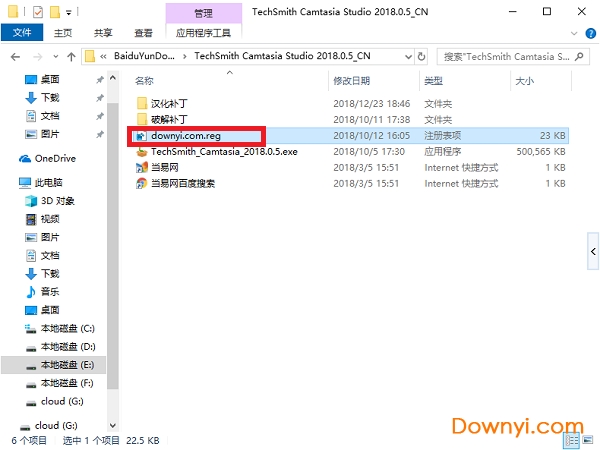Switch to the 查看 ribbon tab
This screenshot has height=450, width=600.
click(x=143, y=33)
